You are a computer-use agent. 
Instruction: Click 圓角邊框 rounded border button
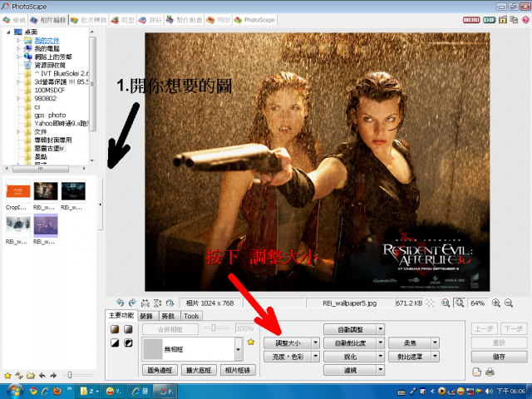[x=160, y=370]
